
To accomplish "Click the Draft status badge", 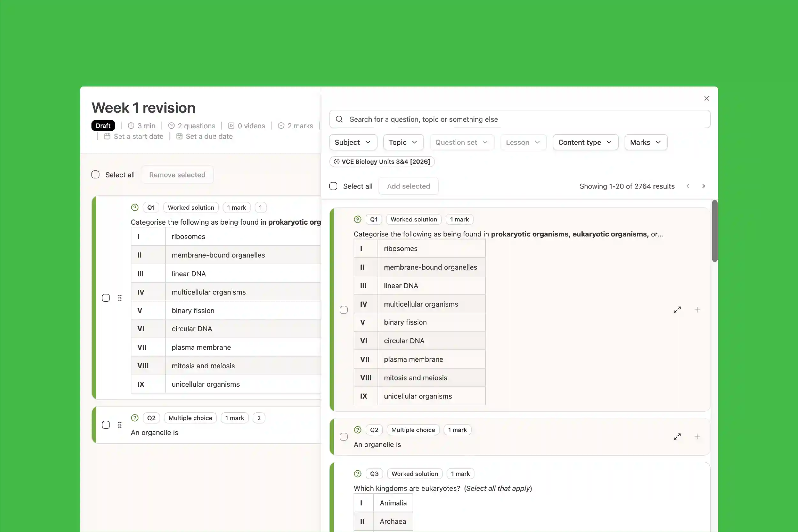I will tap(103, 125).
